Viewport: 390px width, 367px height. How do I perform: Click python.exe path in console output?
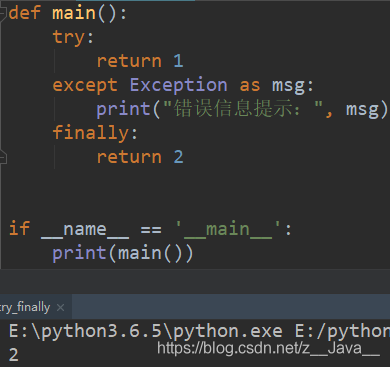(146, 331)
